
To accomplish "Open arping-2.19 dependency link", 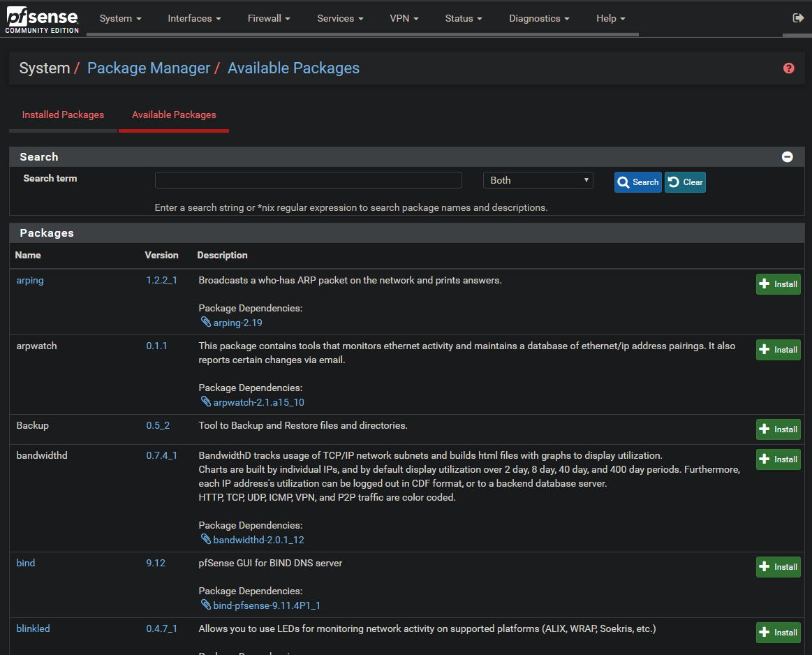I will (x=237, y=323).
